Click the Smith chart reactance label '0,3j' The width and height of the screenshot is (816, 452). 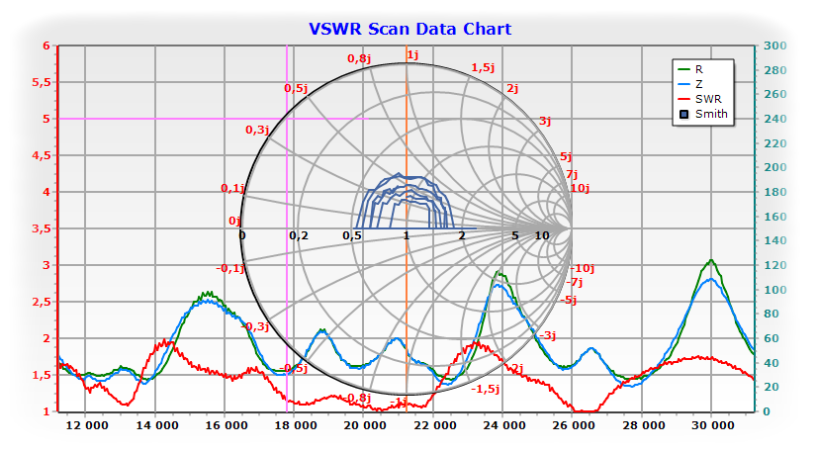257,130
